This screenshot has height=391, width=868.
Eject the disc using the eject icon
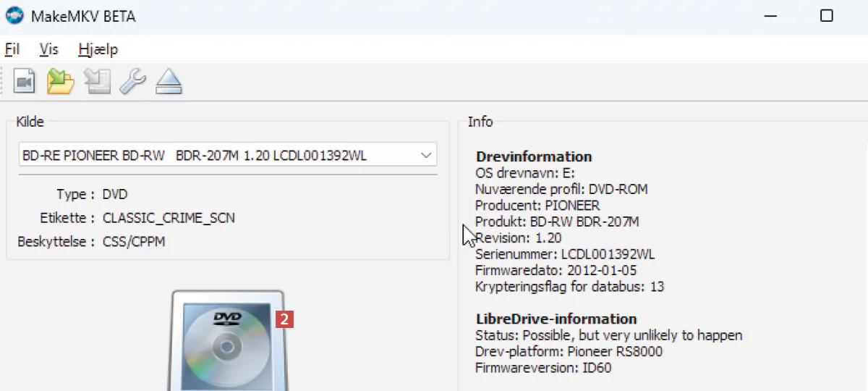tap(169, 81)
